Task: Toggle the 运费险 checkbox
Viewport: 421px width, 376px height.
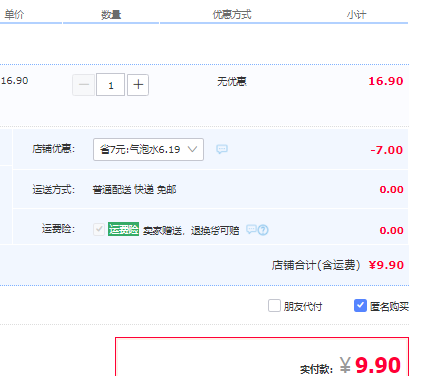Action: 99,230
